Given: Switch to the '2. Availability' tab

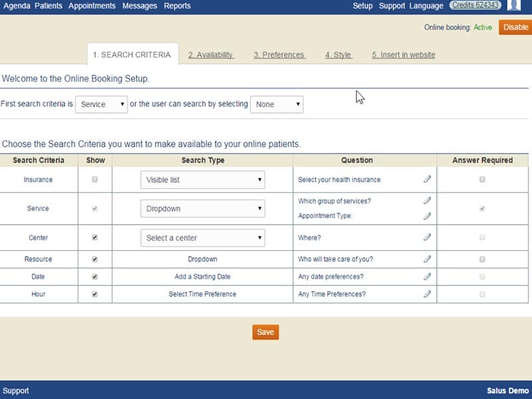Looking at the screenshot, I should pyautogui.click(x=211, y=55).
